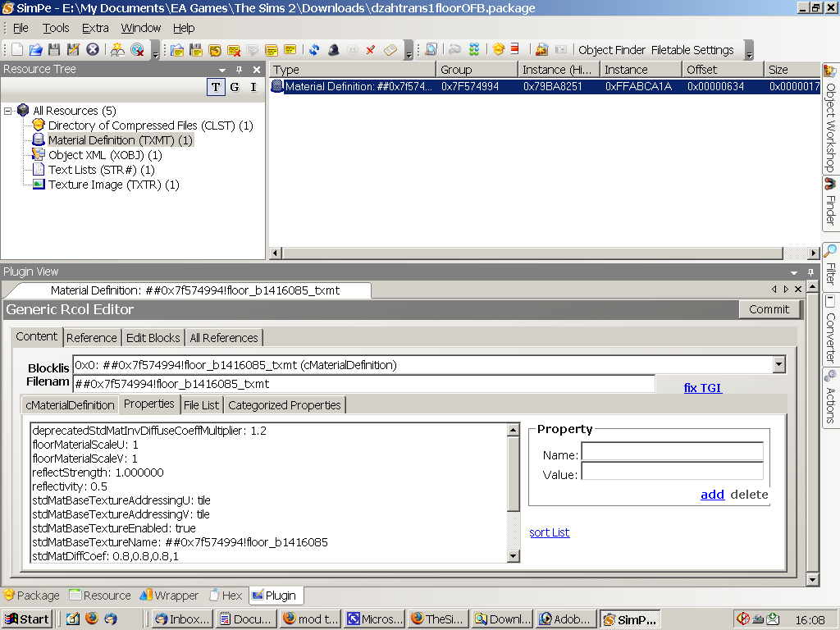Expand overflow options after Filetable Settings
The image size is (840, 630).
(749, 50)
